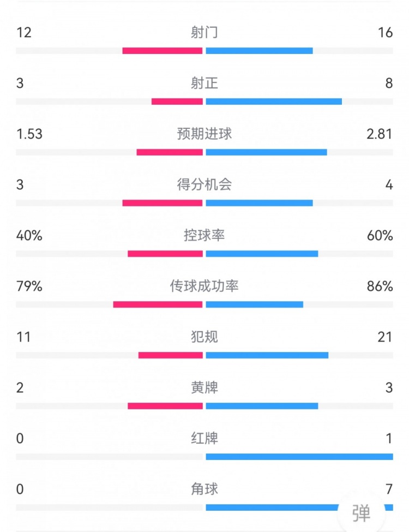Select the 86% pass accuracy value
409x532 pixels.
380,286
